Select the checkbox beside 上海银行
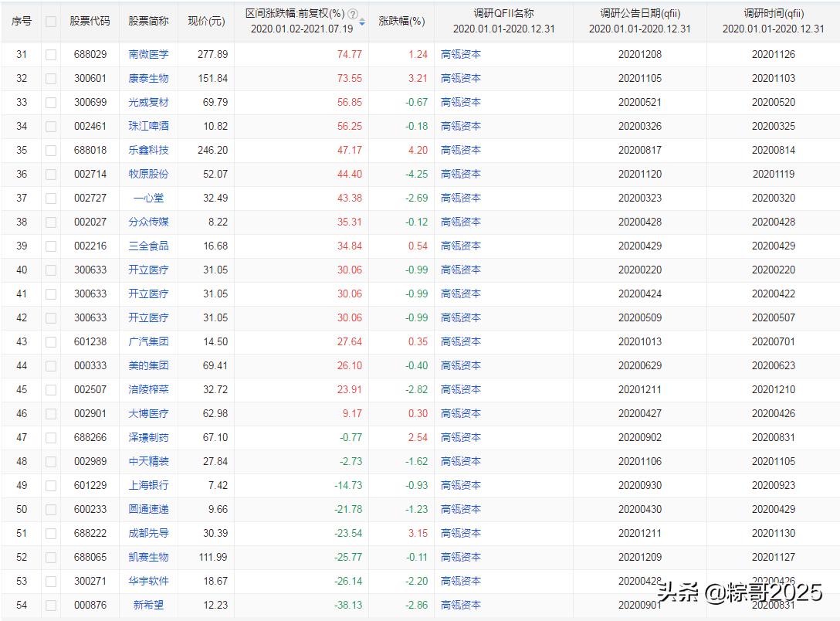The width and height of the screenshot is (840, 621). click(51, 485)
